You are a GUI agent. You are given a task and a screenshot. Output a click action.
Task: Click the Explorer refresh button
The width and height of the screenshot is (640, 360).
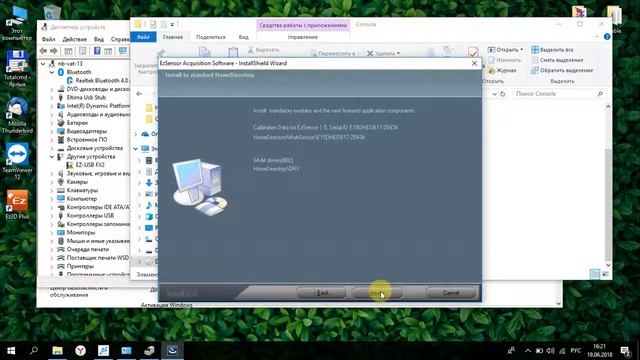coord(502,94)
